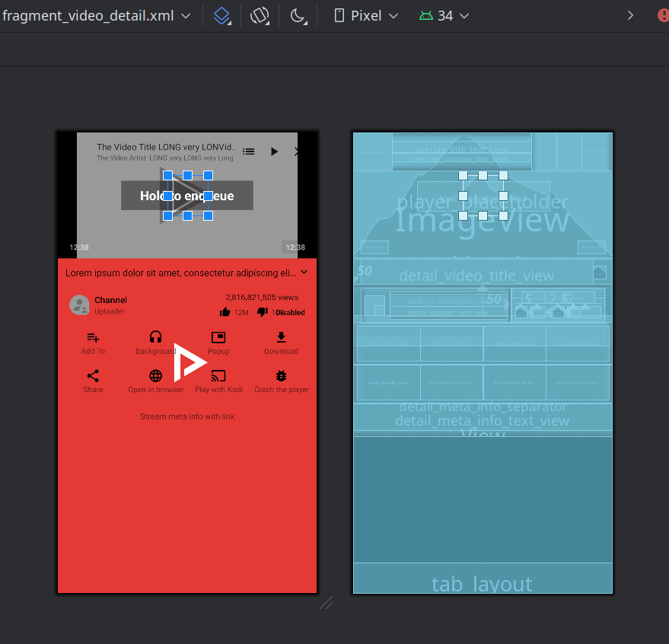
Task: Select detail_meta_info_text_view in blueprint
Action: pyautogui.click(x=482, y=421)
